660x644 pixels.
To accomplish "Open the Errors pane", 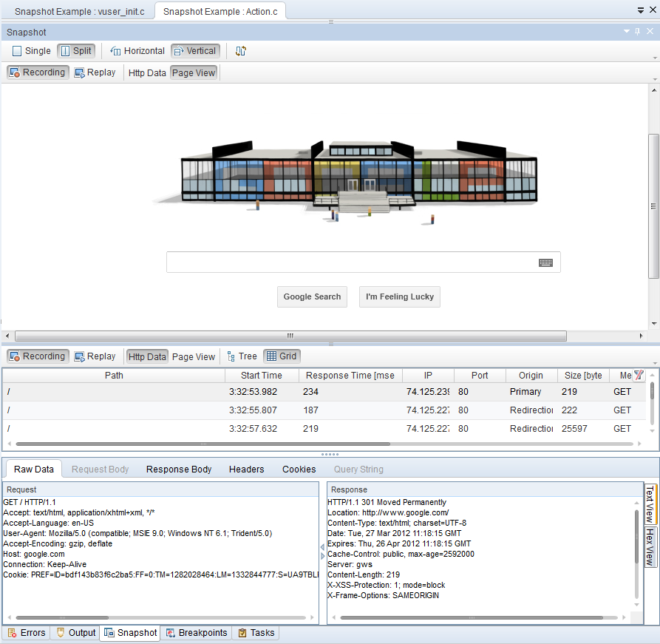I will pyautogui.click(x=27, y=633).
